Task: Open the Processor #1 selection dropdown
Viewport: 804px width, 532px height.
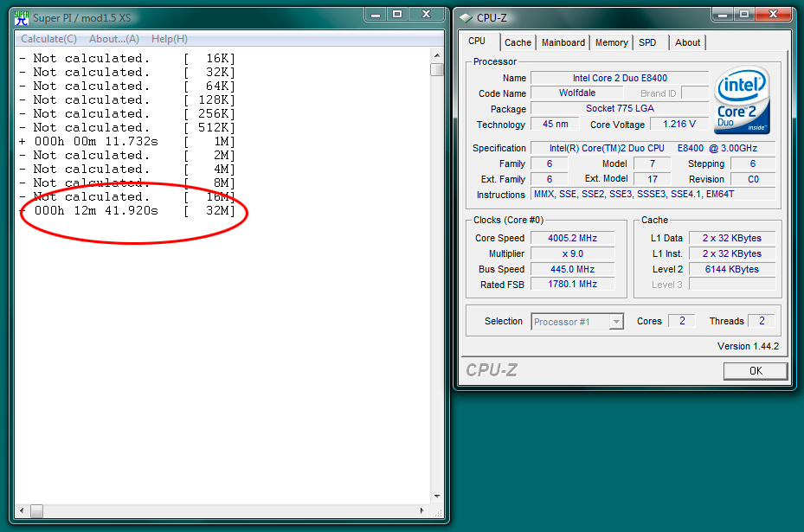Action: coord(577,322)
